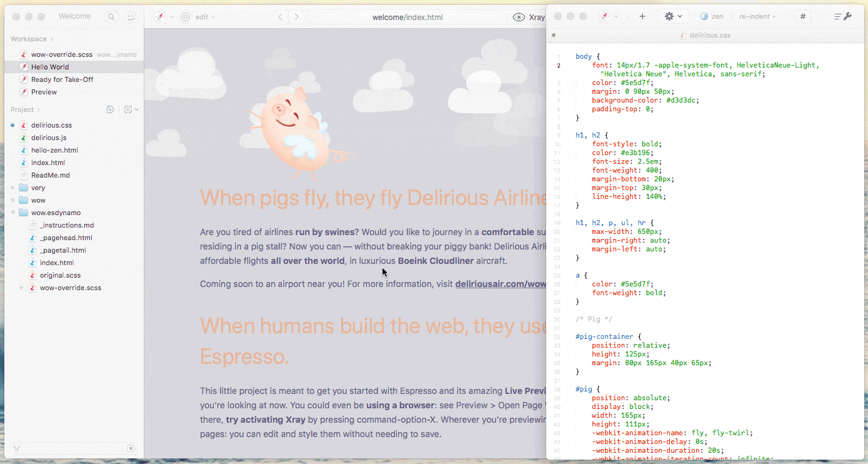Open the Ready for Take-Off workspace item
This screenshot has width=868, height=464.
click(74, 79)
